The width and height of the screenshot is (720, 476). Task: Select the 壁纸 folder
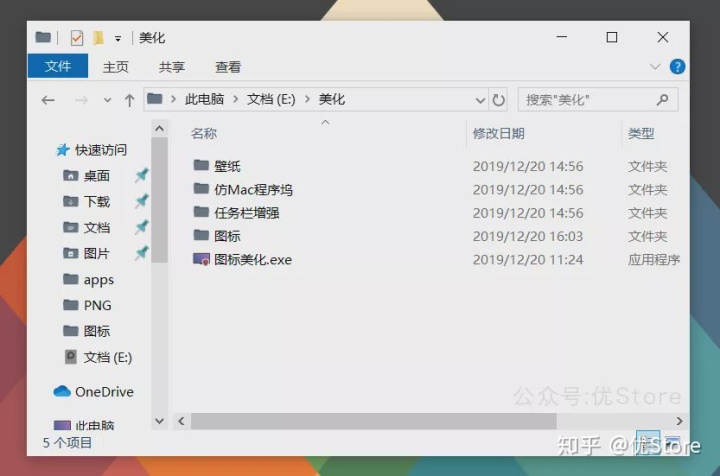(227, 166)
